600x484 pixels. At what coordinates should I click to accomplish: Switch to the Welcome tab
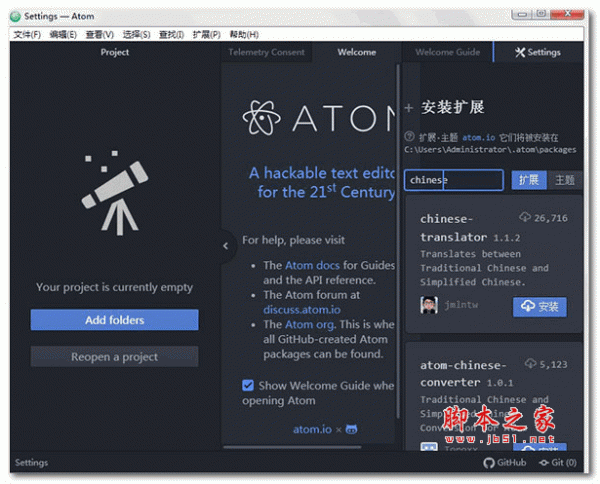click(x=357, y=52)
